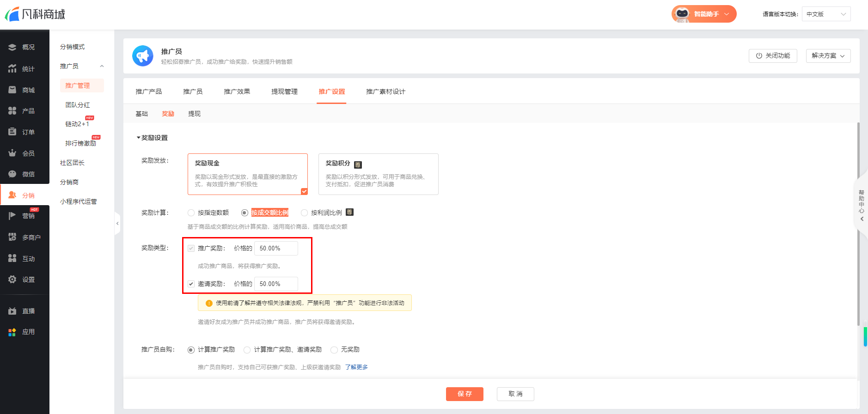This screenshot has height=414, width=868.
Task: Collapse the 奖励设置 section
Action: 138,138
